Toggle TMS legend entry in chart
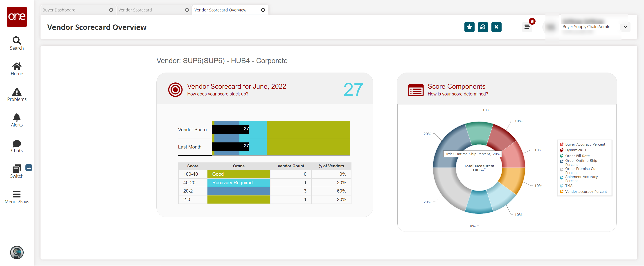644x266 pixels. click(x=568, y=186)
